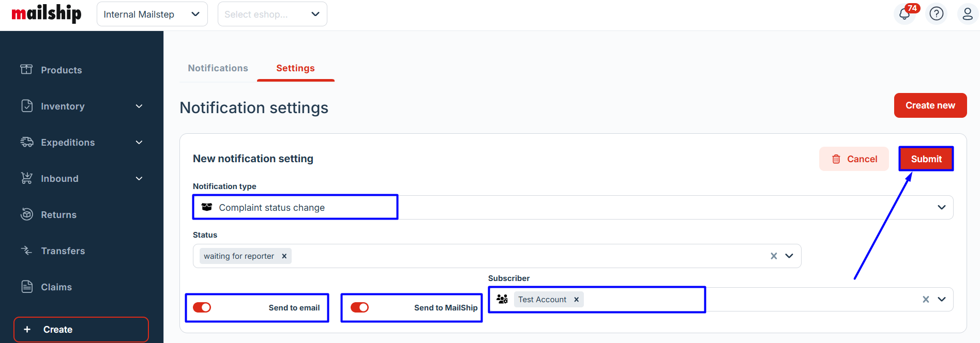Remove the 'waiting for reporter' status tag
Image resolution: width=980 pixels, height=343 pixels.
pyautogui.click(x=284, y=256)
